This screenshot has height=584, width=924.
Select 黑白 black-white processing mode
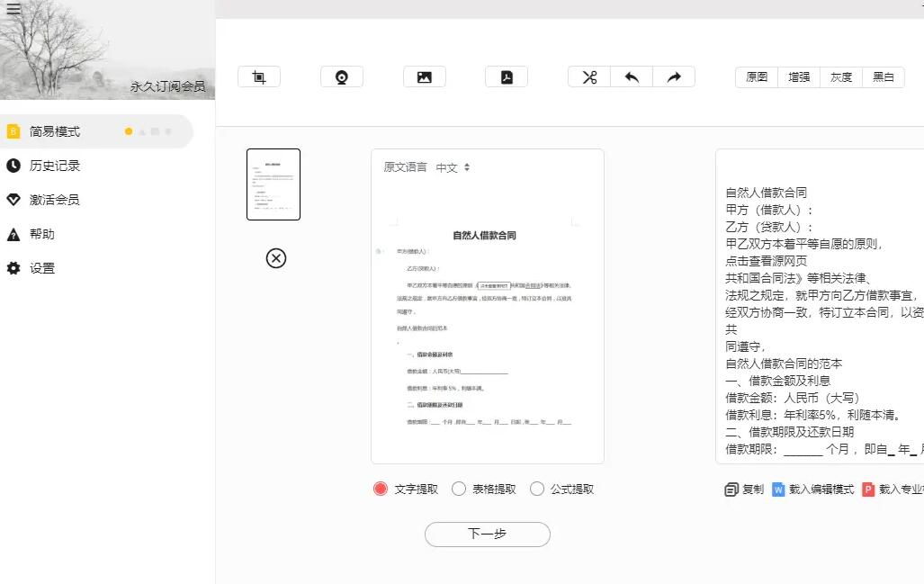click(883, 77)
